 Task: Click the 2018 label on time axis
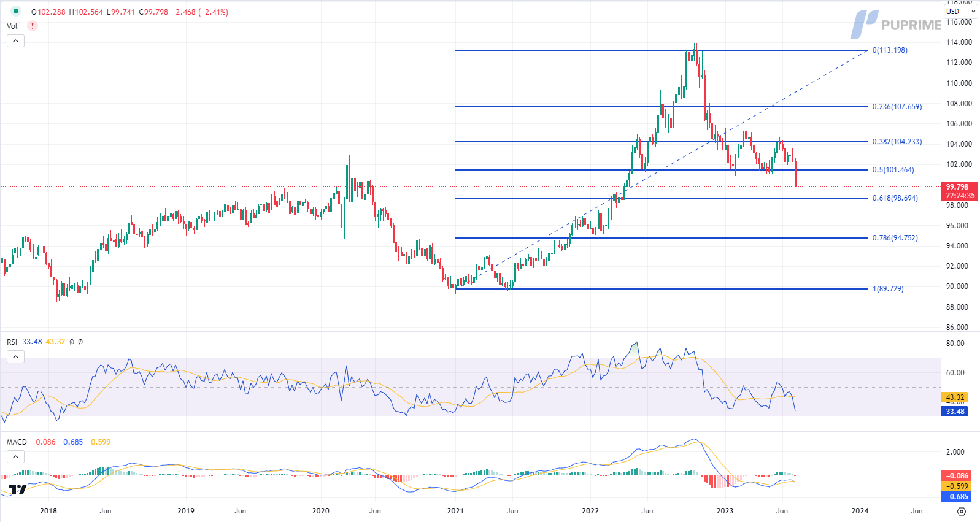point(48,511)
